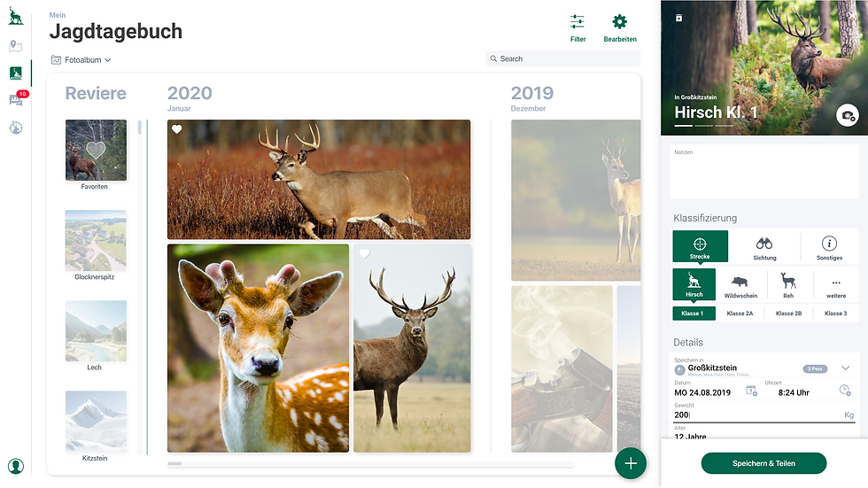Viewport: 868px width, 488px height.
Task: Click the Datum value MO 24.08.2019
Action: pos(701,392)
